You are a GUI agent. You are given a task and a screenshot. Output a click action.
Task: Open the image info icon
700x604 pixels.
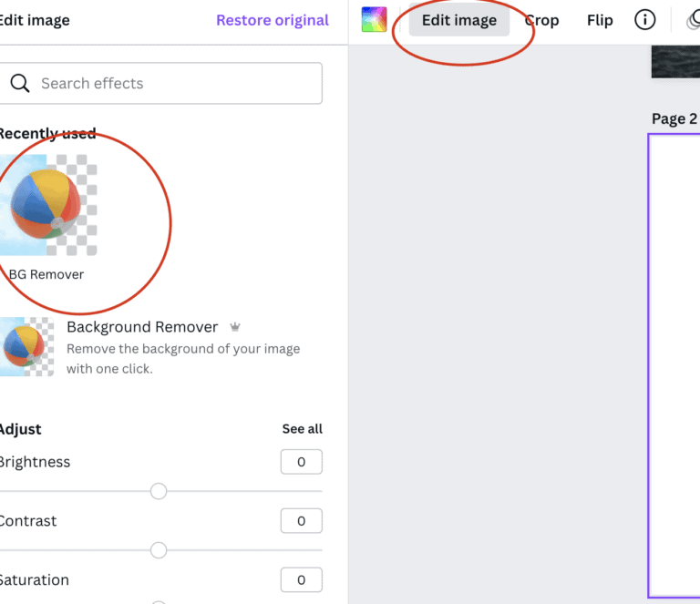pos(644,20)
